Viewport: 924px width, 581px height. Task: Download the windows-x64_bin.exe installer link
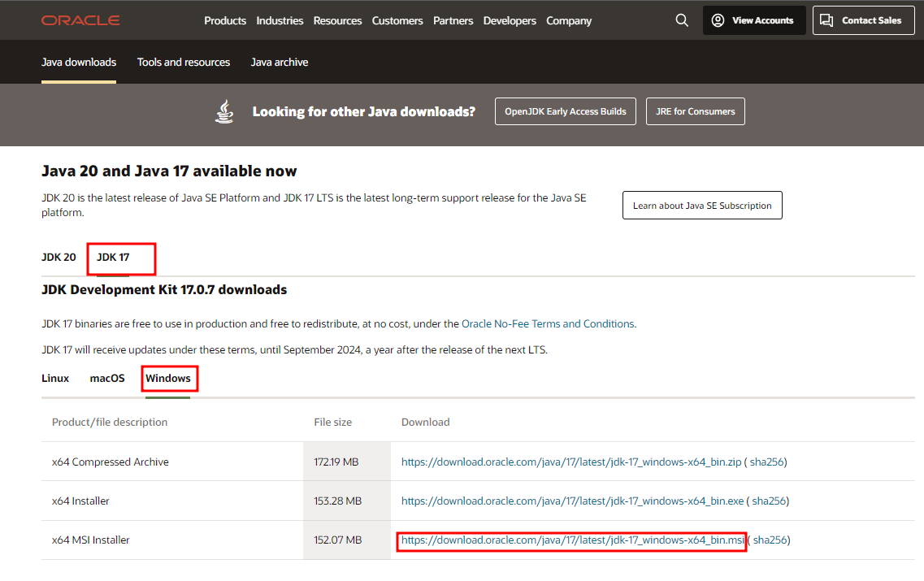[x=572, y=501]
